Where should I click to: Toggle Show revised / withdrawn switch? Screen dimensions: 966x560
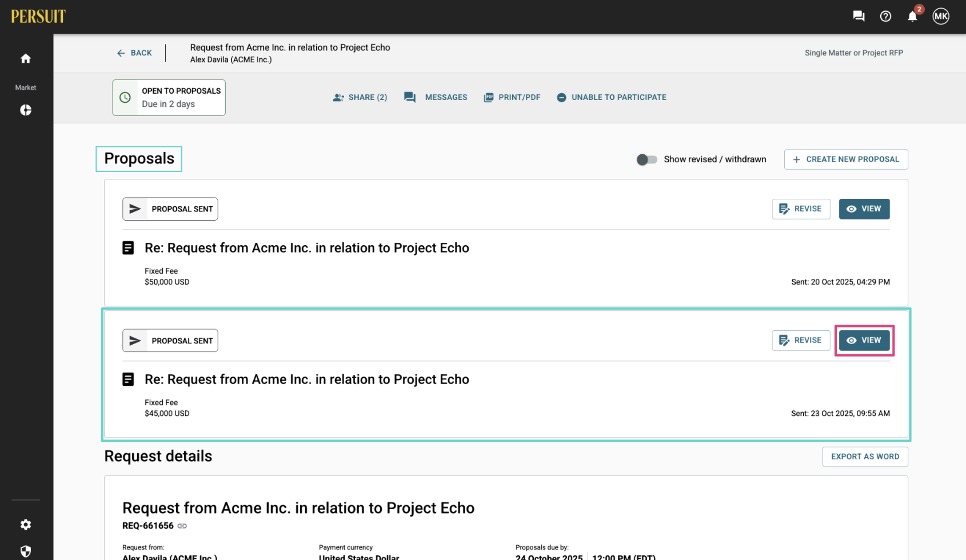coord(646,159)
